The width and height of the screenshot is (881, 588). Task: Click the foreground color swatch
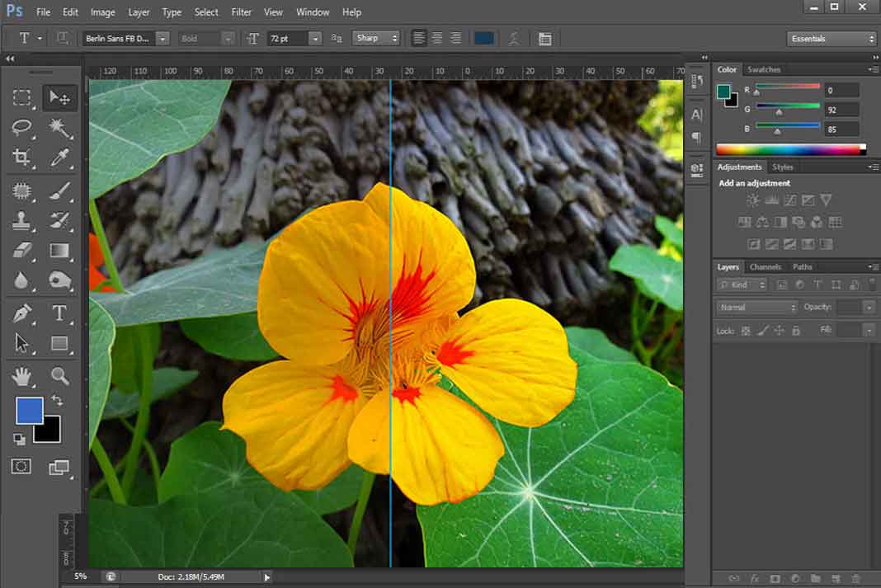31,410
